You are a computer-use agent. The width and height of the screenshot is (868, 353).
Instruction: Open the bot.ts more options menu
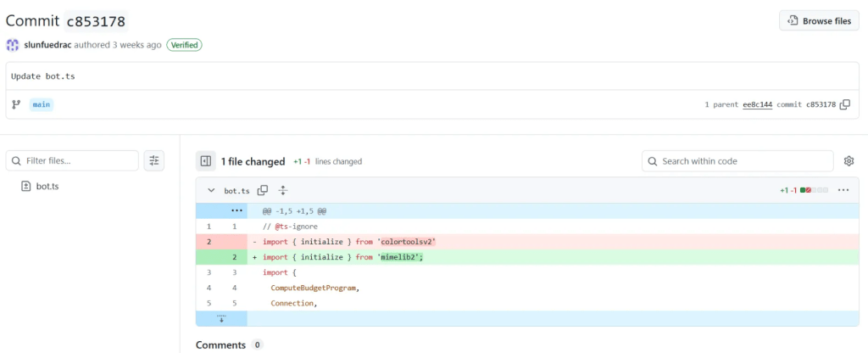coord(843,190)
